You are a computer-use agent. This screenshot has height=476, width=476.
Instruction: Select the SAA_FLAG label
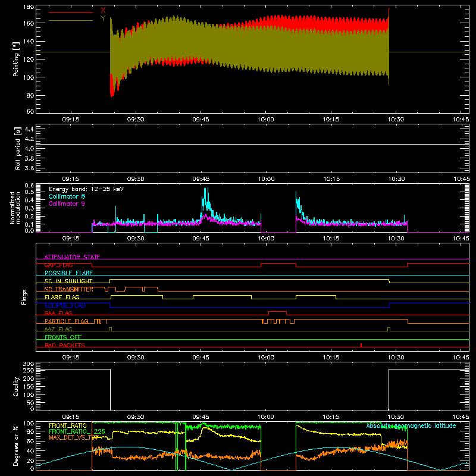(x=58, y=314)
